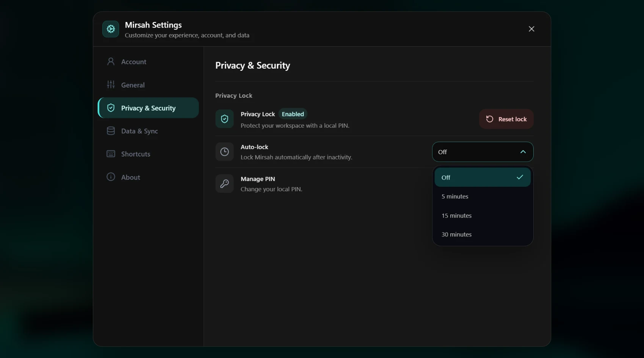644x358 pixels.
Task: Click 'Lock Mirsah automatically after inactivity.' text
Action: pyautogui.click(x=296, y=157)
